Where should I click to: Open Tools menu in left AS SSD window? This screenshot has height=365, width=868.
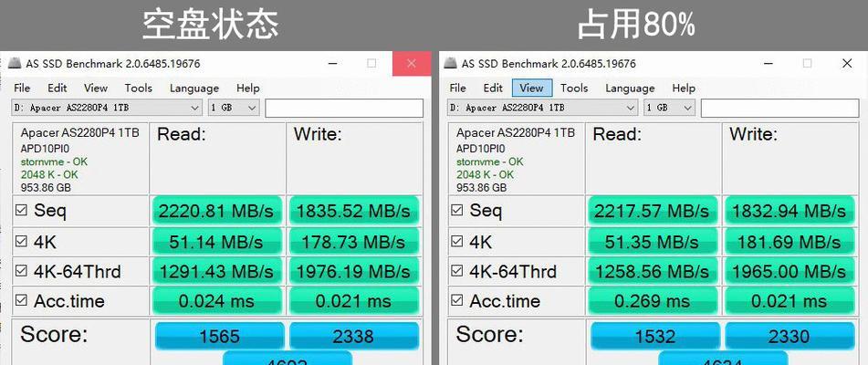(139, 88)
